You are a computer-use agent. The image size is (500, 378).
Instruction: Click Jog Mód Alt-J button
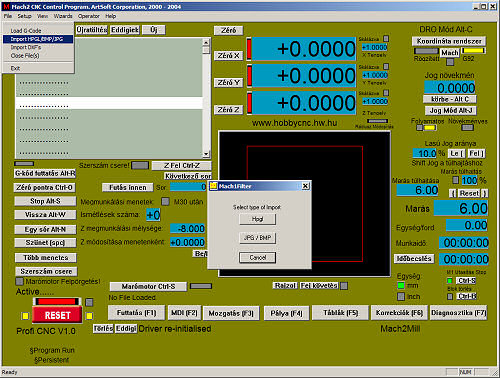[451, 110]
